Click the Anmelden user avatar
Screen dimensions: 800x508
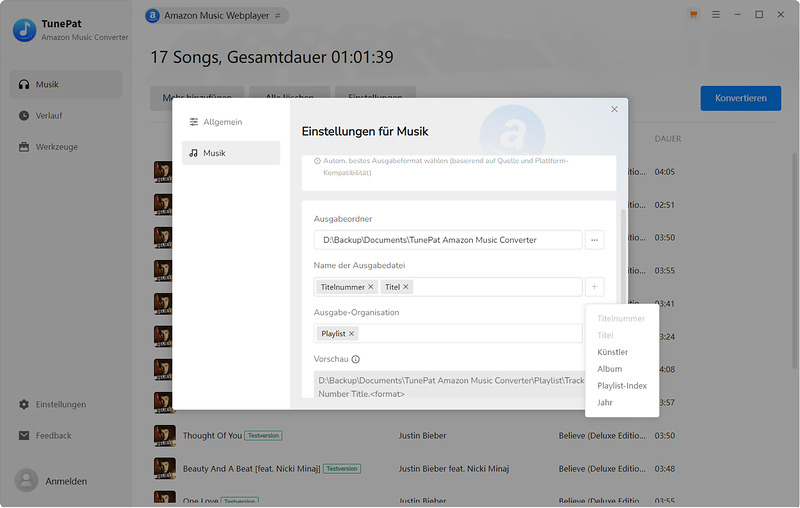point(27,480)
